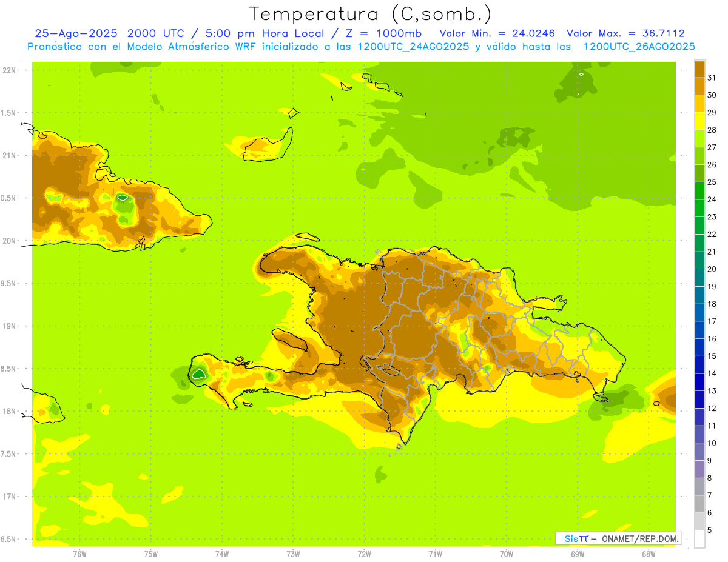Click the brown legend swatch above 31
Screen dimensions: 728x562
699,69
